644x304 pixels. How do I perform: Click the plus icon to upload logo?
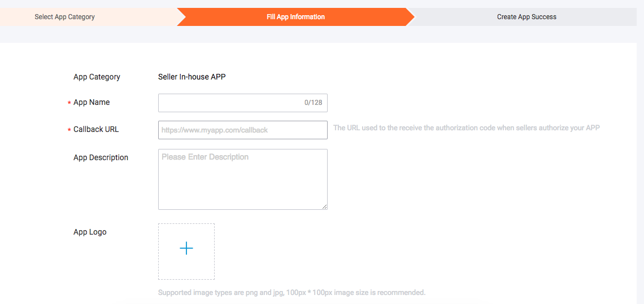click(186, 248)
